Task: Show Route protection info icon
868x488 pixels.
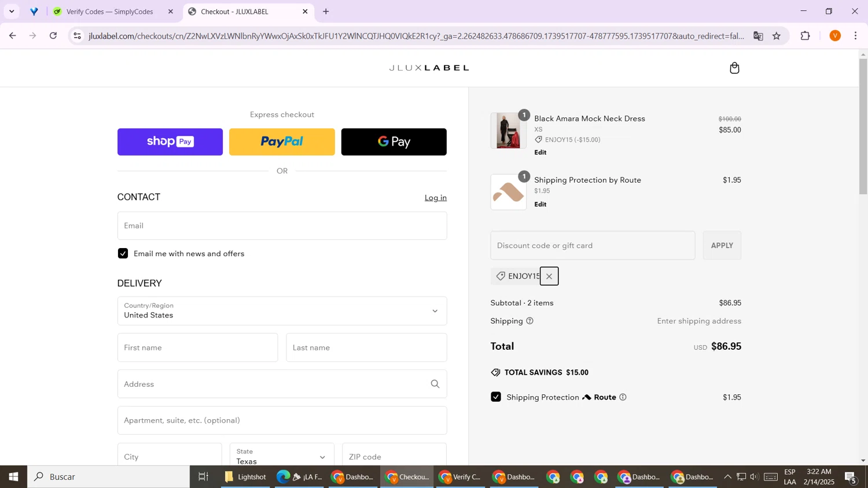Action: (623, 397)
